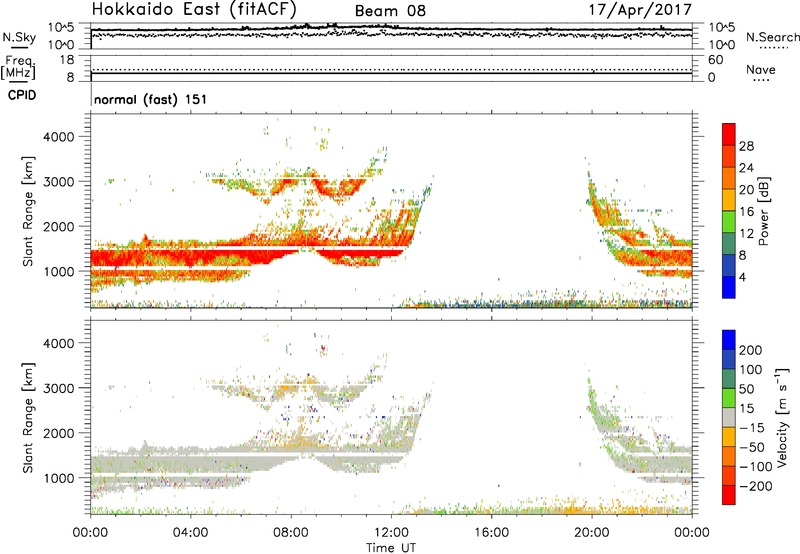Select the 'Freq. [MHz]' axis label
The width and height of the screenshot is (800, 554).
point(18,67)
